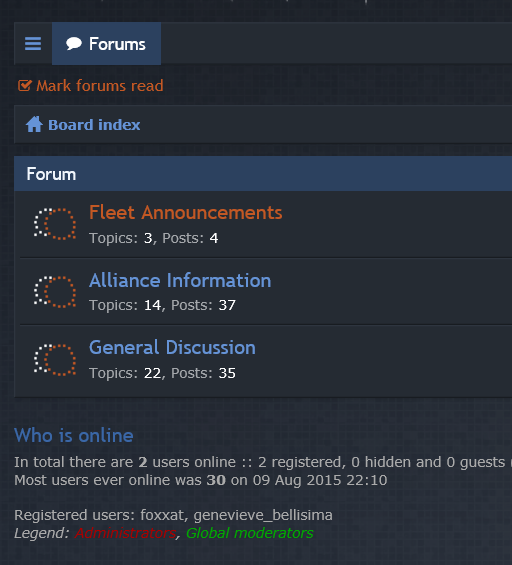The height and width of the screenshot is (565, 512).
Task: Open the hamburger quick links menu
Action: (x=33, y=44)
